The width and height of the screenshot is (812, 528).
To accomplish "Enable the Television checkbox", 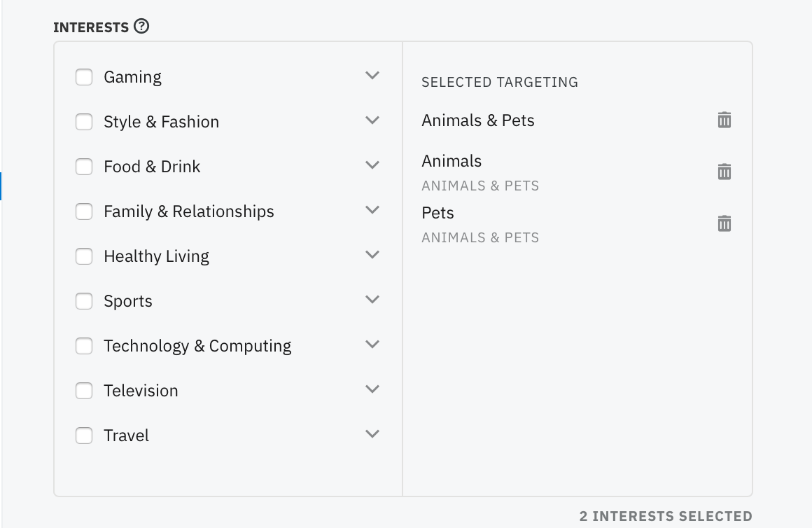I will point(84,391).
